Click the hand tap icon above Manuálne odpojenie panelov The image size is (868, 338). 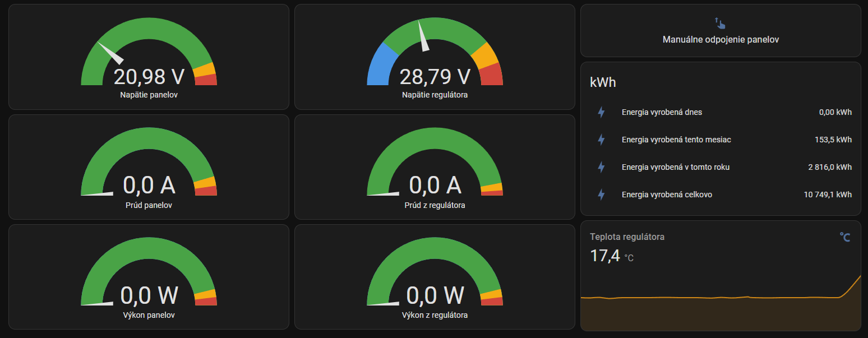(x=721, y=23)
